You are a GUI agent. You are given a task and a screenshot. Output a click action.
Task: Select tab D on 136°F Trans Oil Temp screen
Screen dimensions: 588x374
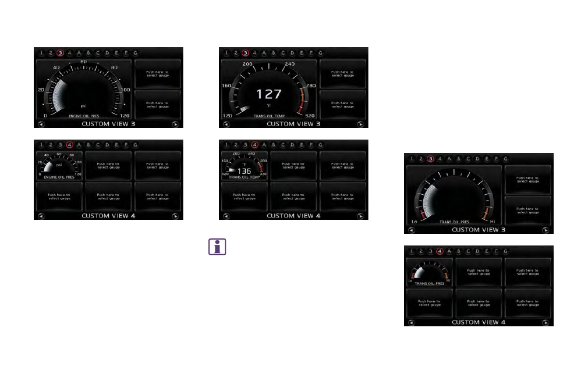pos(292,145)
